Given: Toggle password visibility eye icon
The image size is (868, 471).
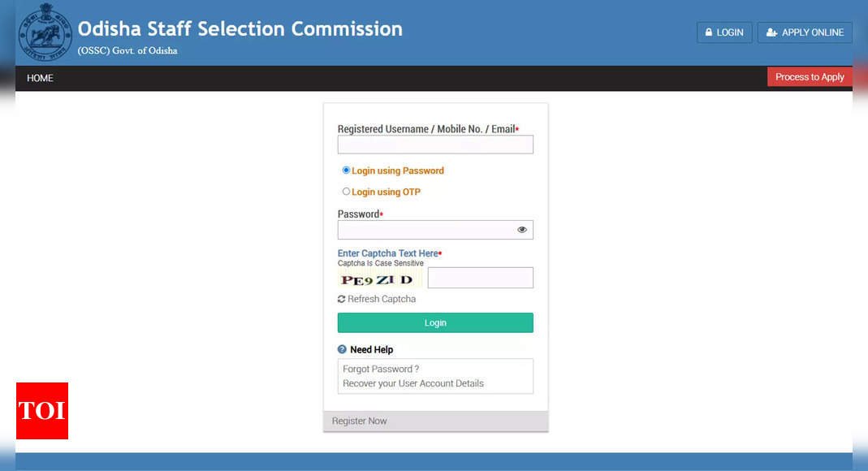Looking at the screenshot, I should click(x=522, y=230).
